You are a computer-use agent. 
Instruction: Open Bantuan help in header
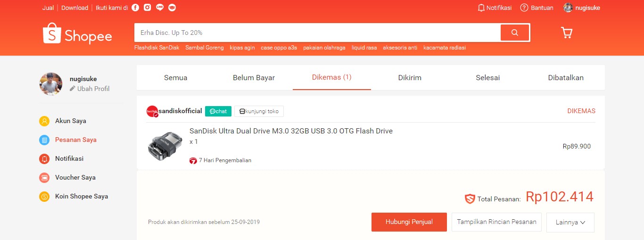[x=537, y=8]
